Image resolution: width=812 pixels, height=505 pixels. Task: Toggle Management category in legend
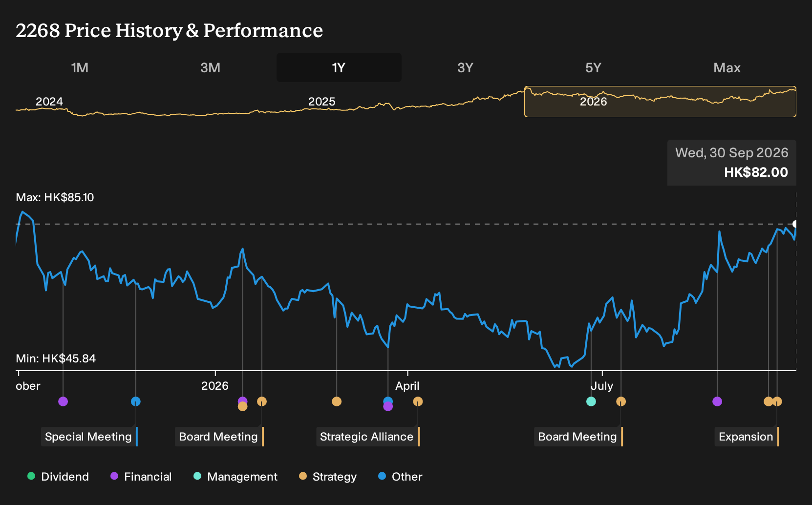click(x=235, y=477)
